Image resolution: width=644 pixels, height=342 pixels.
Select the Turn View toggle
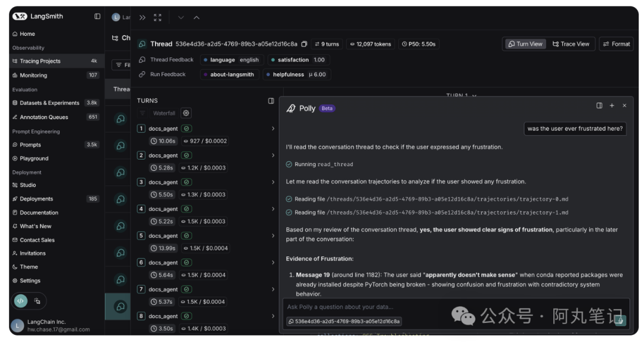(x=525, y=44)
